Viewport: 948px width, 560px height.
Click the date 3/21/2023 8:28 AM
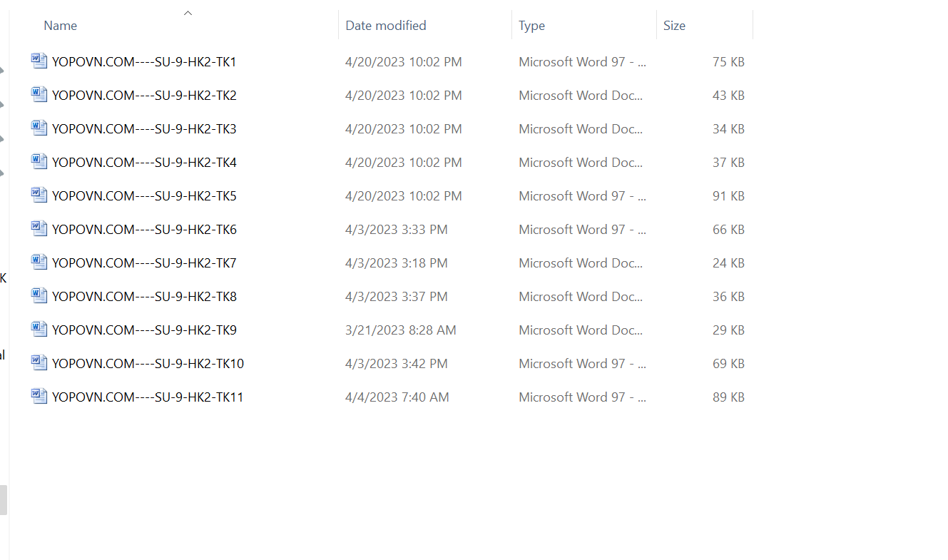tap(401, 330)
